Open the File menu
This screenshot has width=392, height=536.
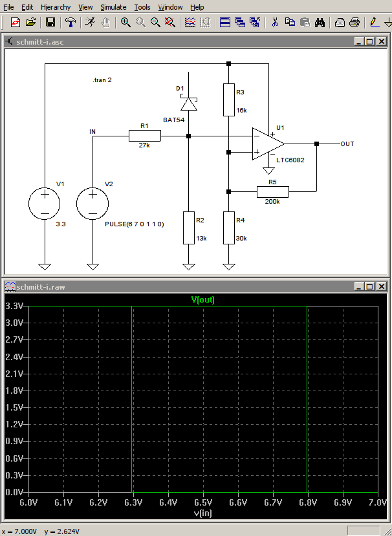pyautogui.click(x=8, y=7)
